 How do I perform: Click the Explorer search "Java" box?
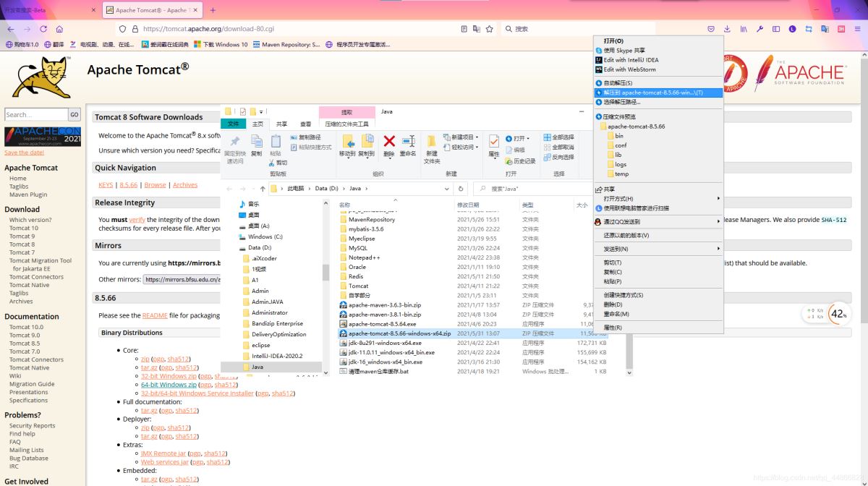point(532,189)
